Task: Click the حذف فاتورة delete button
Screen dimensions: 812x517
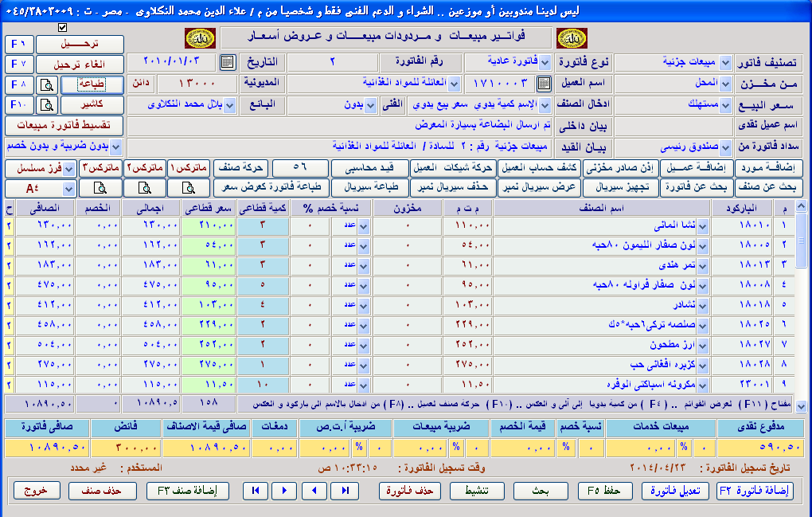Action: point(410,491)
